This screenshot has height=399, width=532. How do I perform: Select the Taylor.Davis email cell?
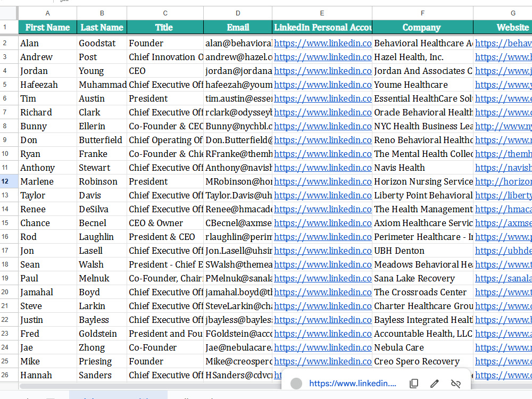238,195
